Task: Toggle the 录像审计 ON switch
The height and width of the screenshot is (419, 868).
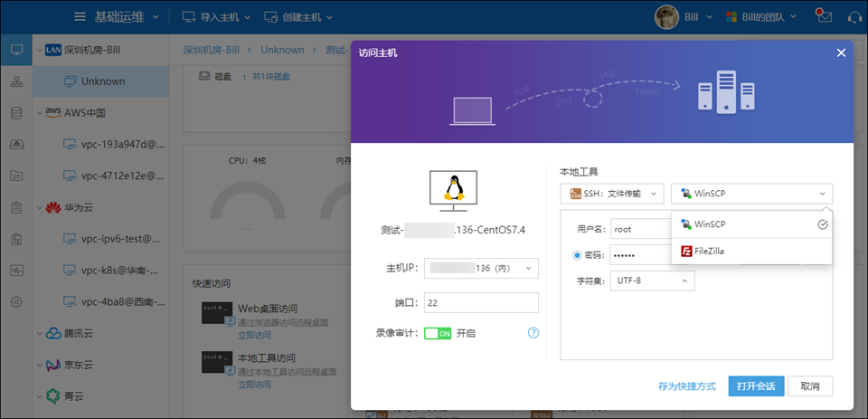Action: point(437,333)
